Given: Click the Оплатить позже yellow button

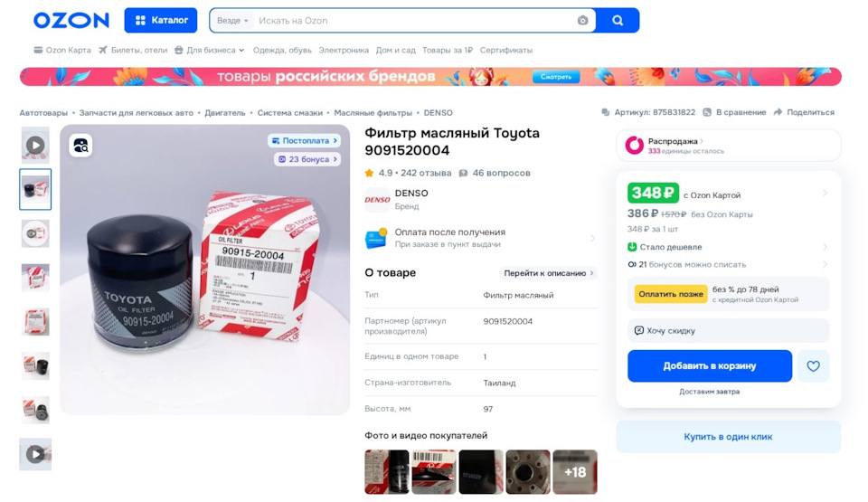Looking at the screenshot, I should tap(671, 294).
